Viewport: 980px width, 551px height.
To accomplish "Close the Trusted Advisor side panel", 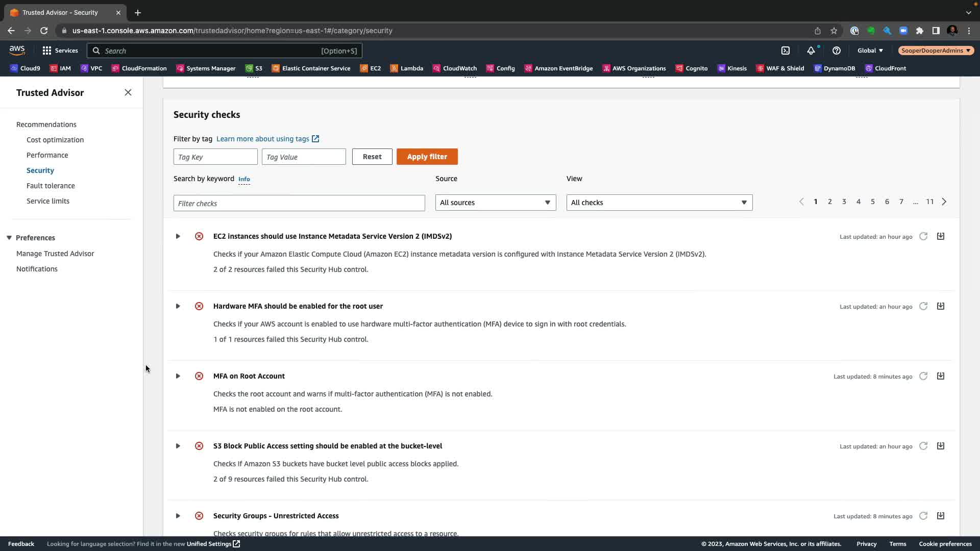I will [128, 92].
